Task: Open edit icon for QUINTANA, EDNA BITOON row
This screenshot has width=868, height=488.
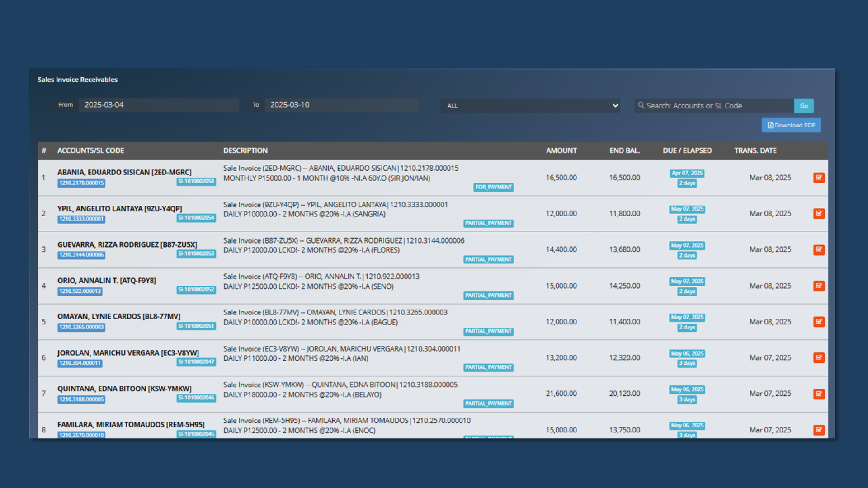Action: coord(819,394)
